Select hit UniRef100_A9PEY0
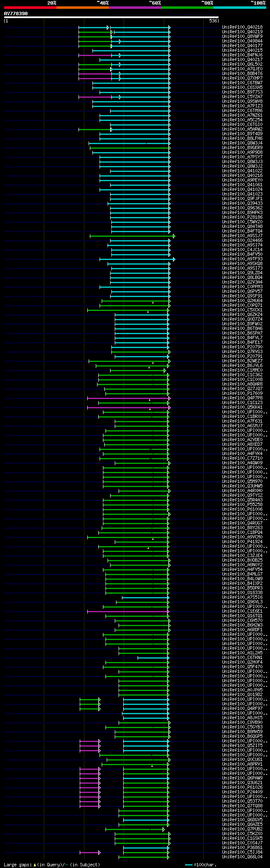Image resolution: width=270 pixels, height=868 pixels. point(242,180)
